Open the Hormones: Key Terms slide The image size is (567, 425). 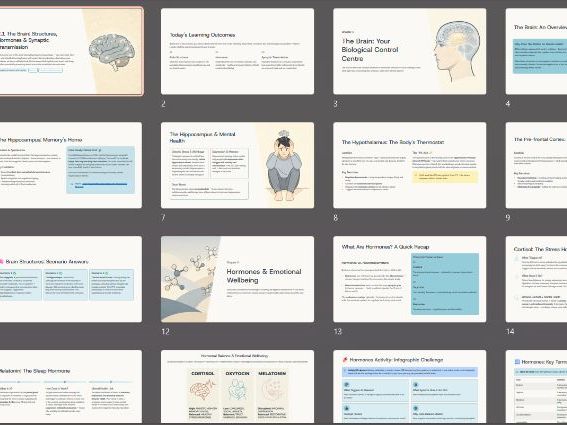pos(536,386)
